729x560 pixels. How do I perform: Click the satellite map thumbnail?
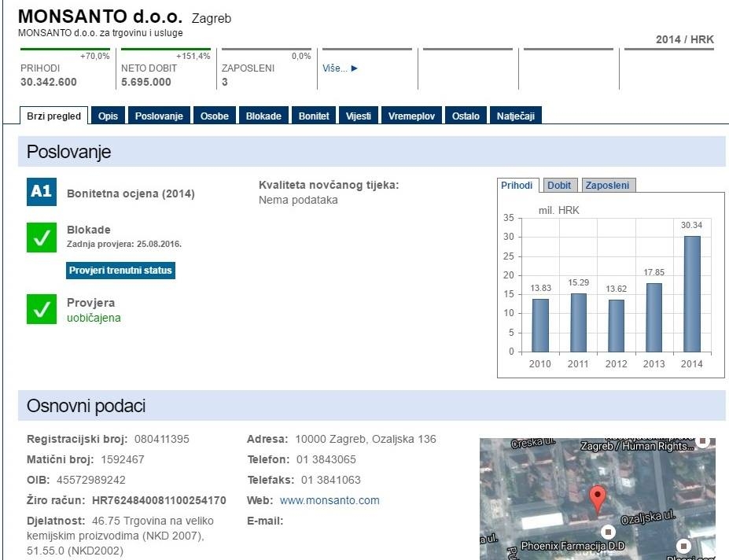tap(598, 499)
